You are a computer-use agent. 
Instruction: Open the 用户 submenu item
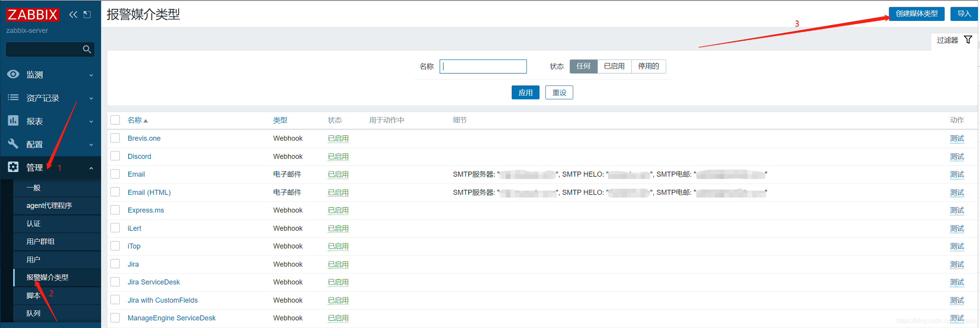pyautogui.click(x=57, y=259)
